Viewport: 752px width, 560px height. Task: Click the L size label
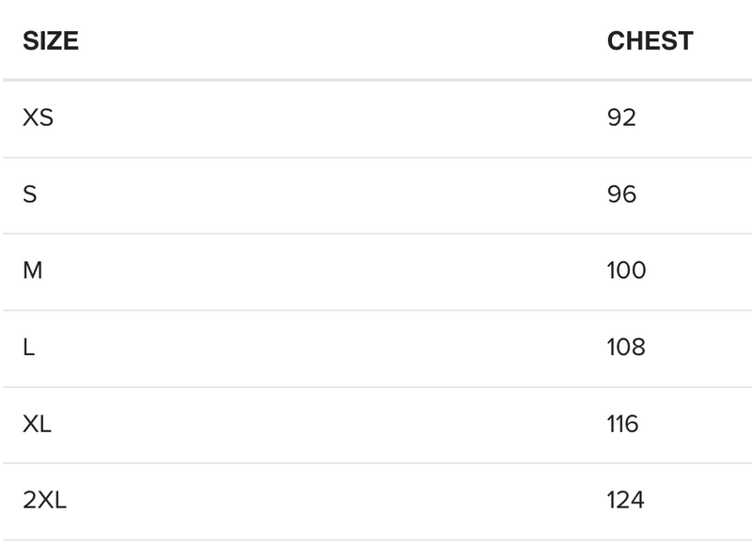click(29, 348)
